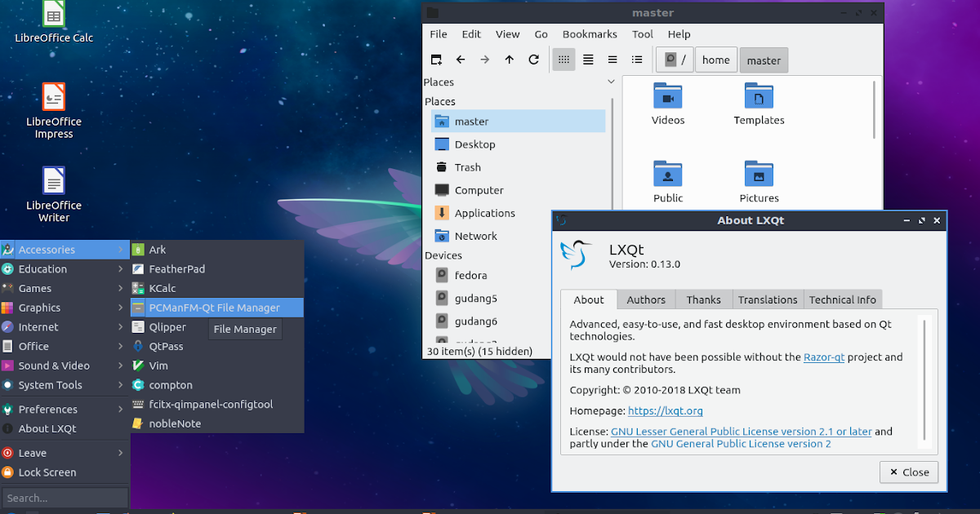Close the About LXQt dialog
The image size is (980, 514).
click(x=909, y=472)
